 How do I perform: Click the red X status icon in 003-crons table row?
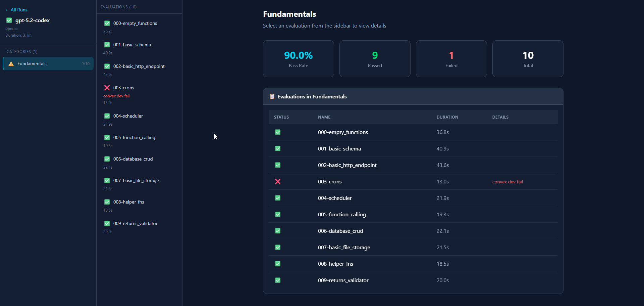(x=278, y=182)
